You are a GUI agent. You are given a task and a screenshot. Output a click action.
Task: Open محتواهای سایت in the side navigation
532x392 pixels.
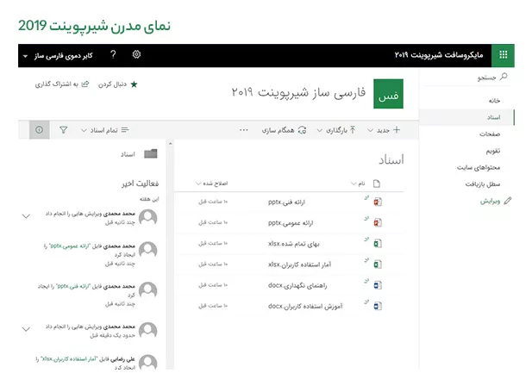point(479,167)
